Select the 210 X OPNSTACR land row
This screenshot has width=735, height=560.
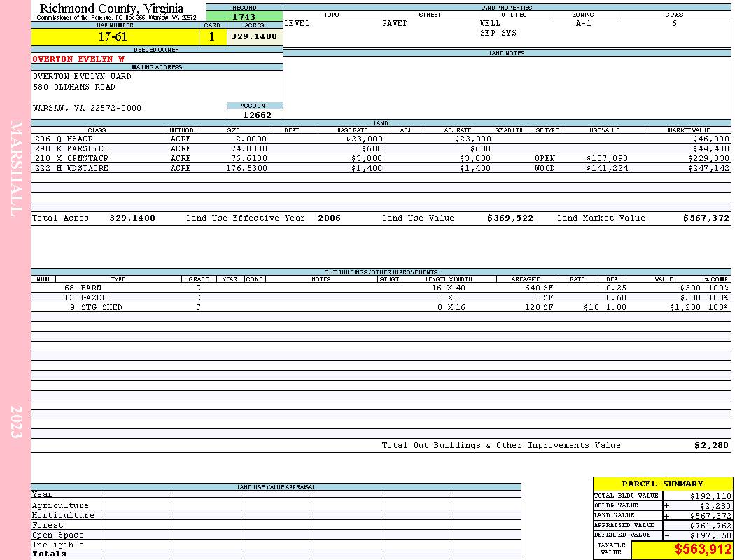point(381,158)
